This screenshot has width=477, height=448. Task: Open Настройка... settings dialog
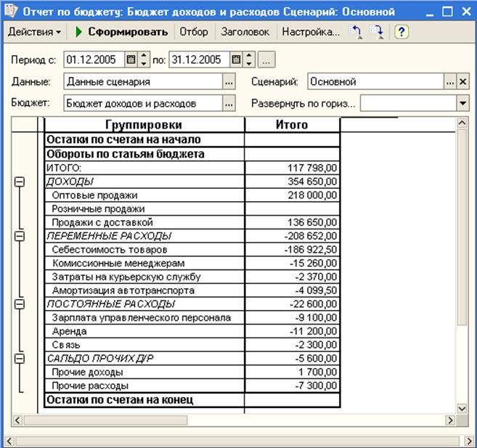311,32
